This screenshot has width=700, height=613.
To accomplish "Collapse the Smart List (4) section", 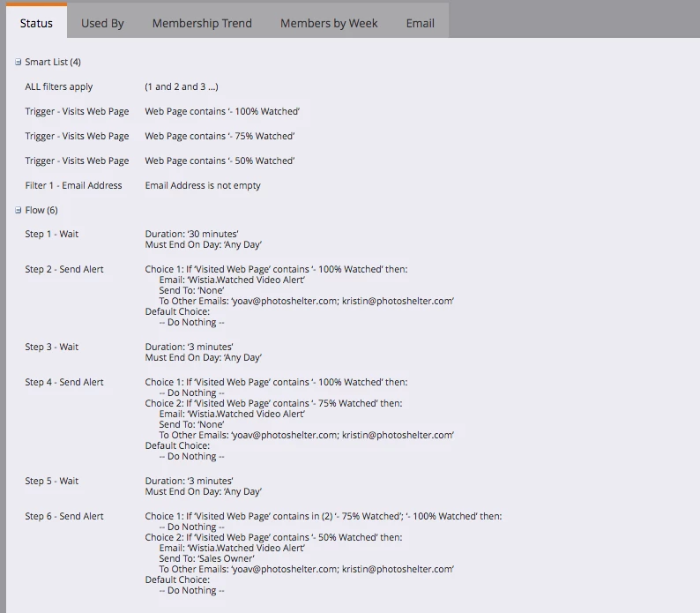I will coord(18,62).
